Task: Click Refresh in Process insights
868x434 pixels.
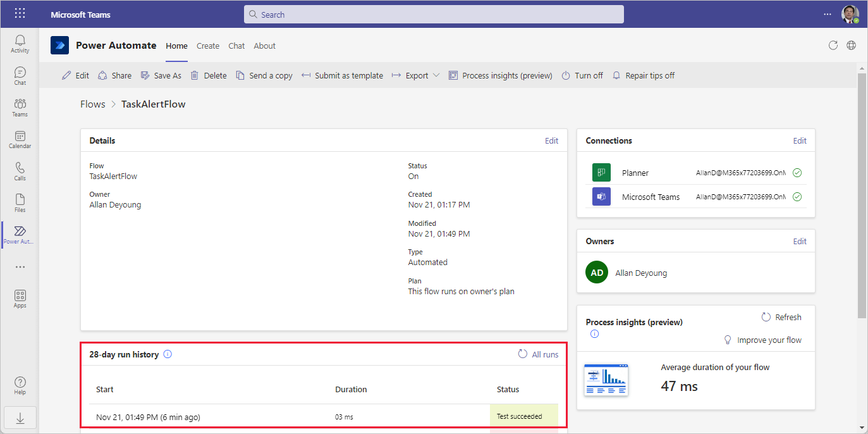Action: 781,317
